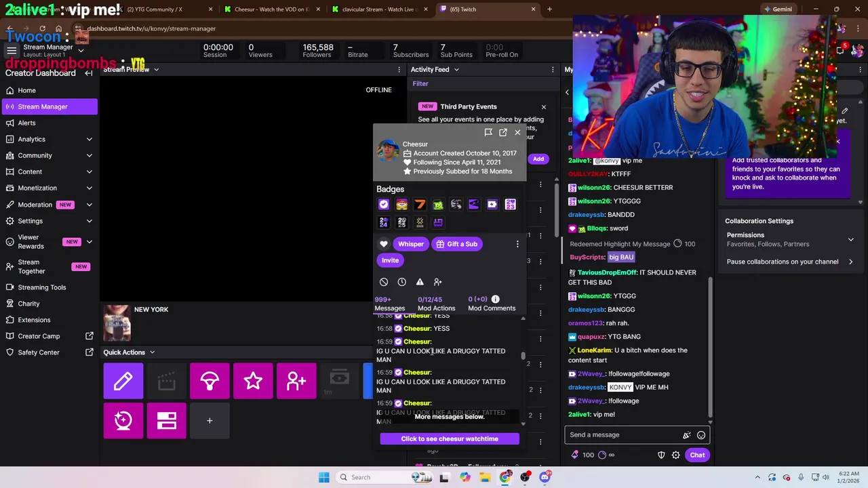The image size is (868, 488).
Task: Click the heart friend icon beside Whisper
Action: point(384,244)
